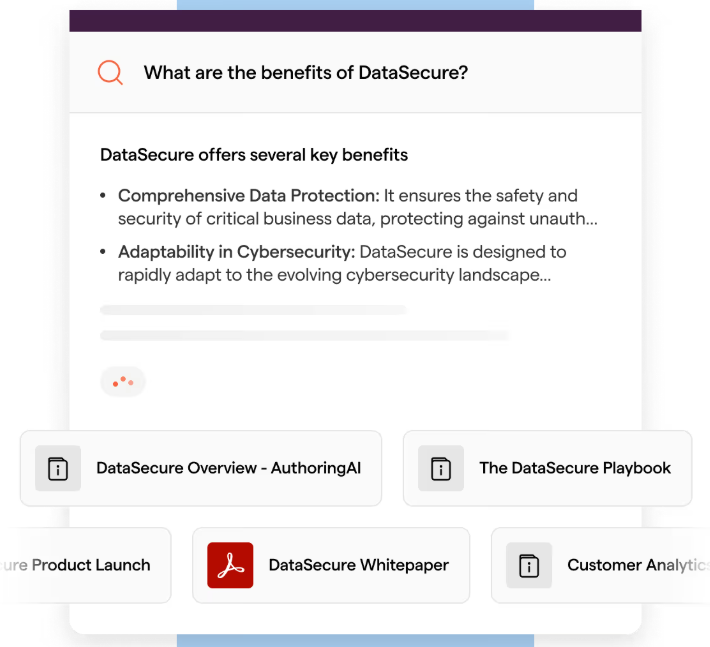Open the DataSecure Overview - AuthoringAI card
Screen dimensions: 710x647
coord(201,468)
